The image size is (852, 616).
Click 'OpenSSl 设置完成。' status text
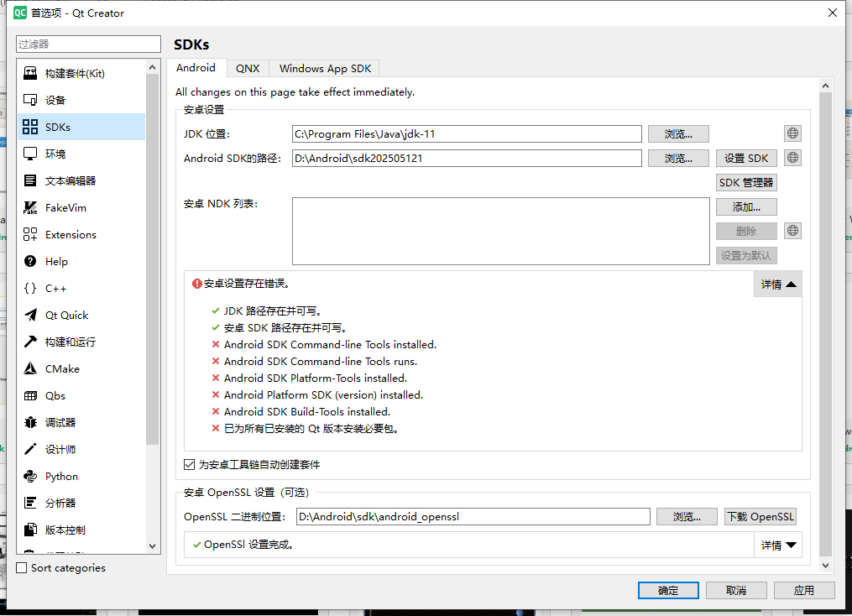pyautogui.click(x=248, y=545)
